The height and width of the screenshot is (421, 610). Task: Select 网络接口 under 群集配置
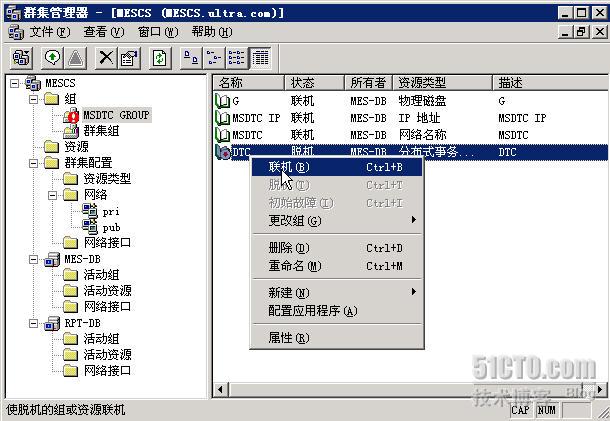click(107, 243)
